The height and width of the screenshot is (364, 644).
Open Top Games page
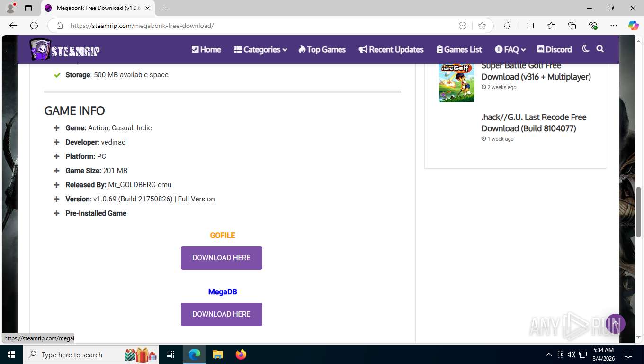(322, 49)
